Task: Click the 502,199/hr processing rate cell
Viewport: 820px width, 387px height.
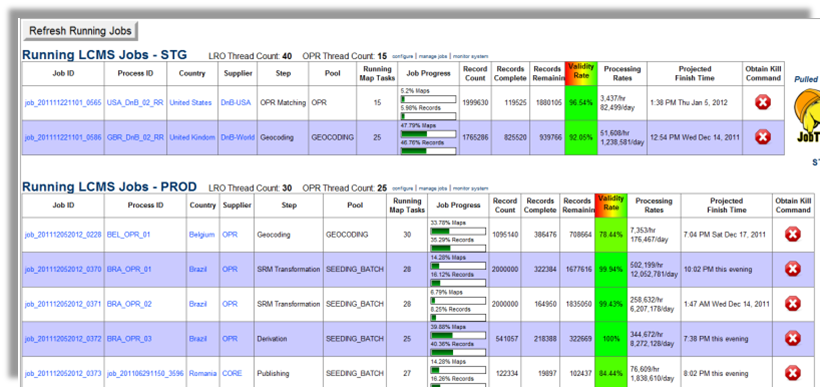Action: (x=654, y=269)
